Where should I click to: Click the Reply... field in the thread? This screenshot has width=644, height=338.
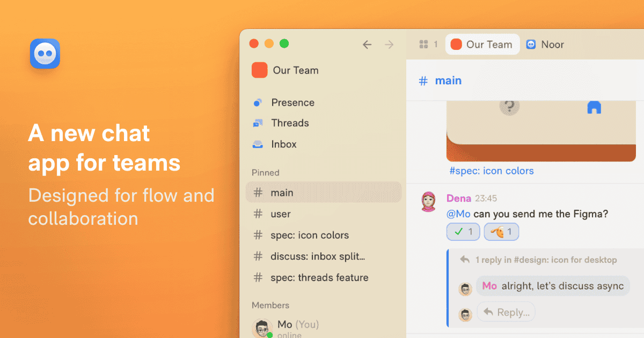click(x=506, y=312)
